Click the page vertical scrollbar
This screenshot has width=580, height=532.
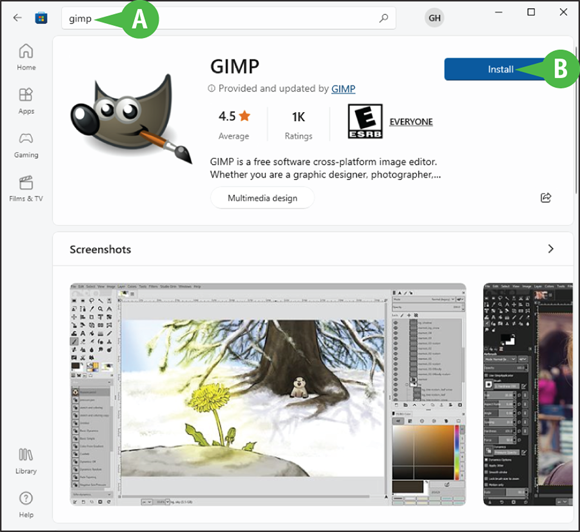click(576, 121)
